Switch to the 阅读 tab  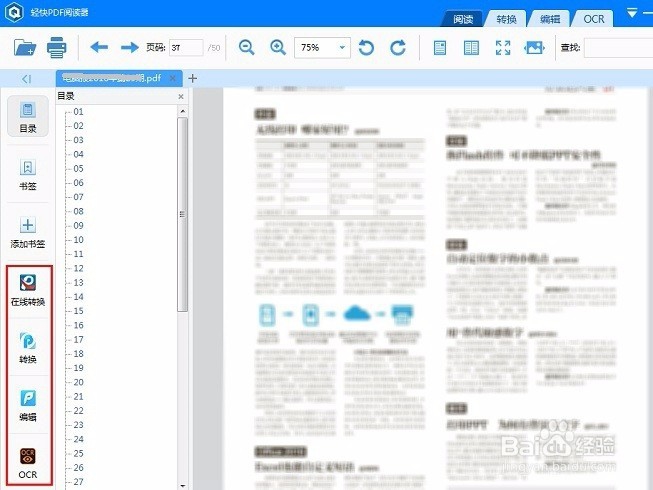coord(463,19)
